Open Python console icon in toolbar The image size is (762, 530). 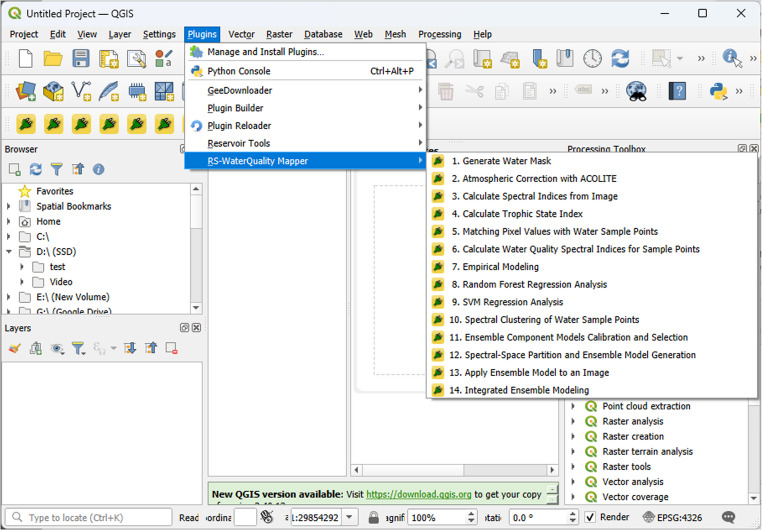click(x=718, y=91)
